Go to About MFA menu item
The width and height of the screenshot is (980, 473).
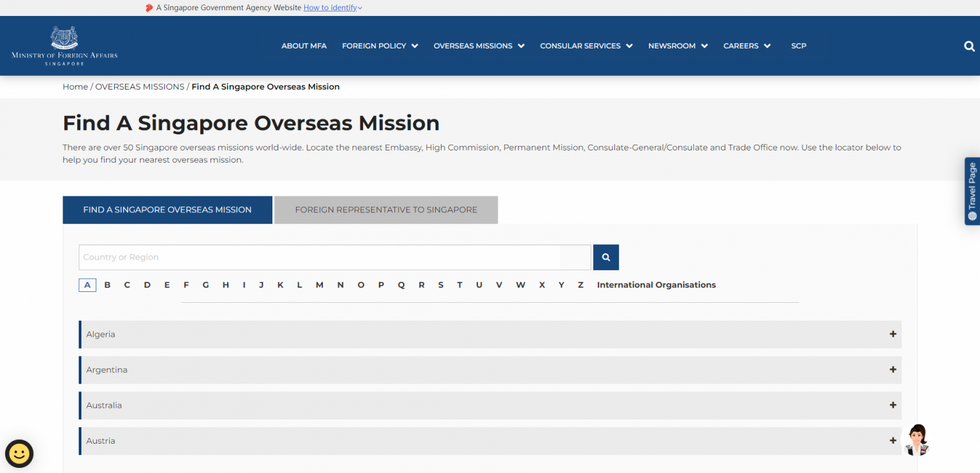[x=304, y=46]
